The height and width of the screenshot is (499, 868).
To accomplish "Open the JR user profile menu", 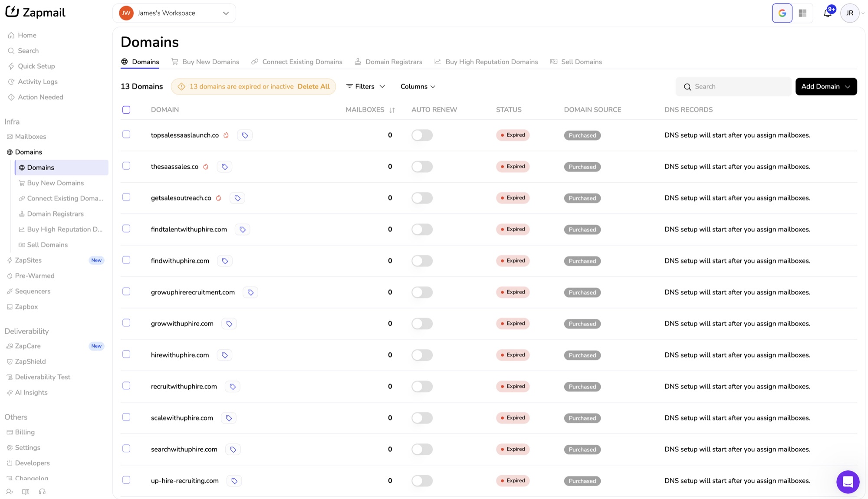I will [x=850, y=13].
